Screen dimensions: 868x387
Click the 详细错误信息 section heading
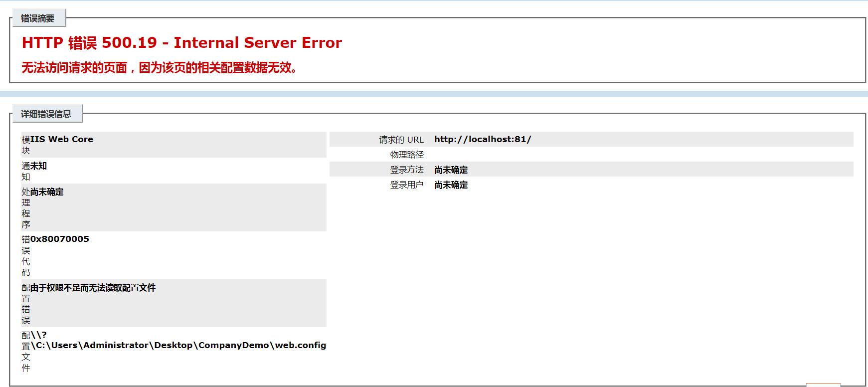pyautogui.click(x=46, y=114)
